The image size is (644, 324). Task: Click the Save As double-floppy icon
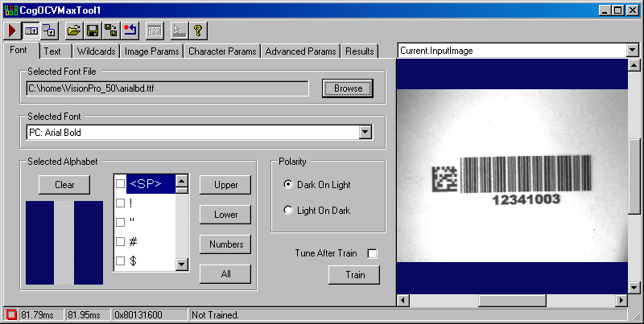point(111,31)
